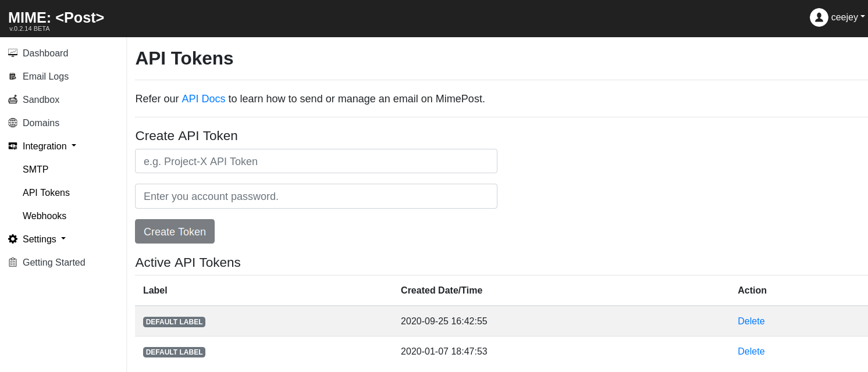Click the Email Logs icon in sidebar
The image size is (868, 372).
[x=13, y=76]
